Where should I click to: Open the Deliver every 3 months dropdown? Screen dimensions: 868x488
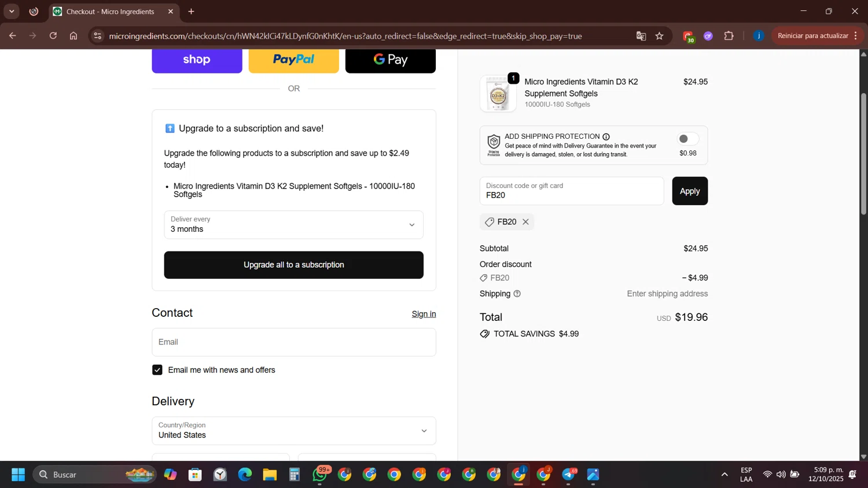point(294,224)
